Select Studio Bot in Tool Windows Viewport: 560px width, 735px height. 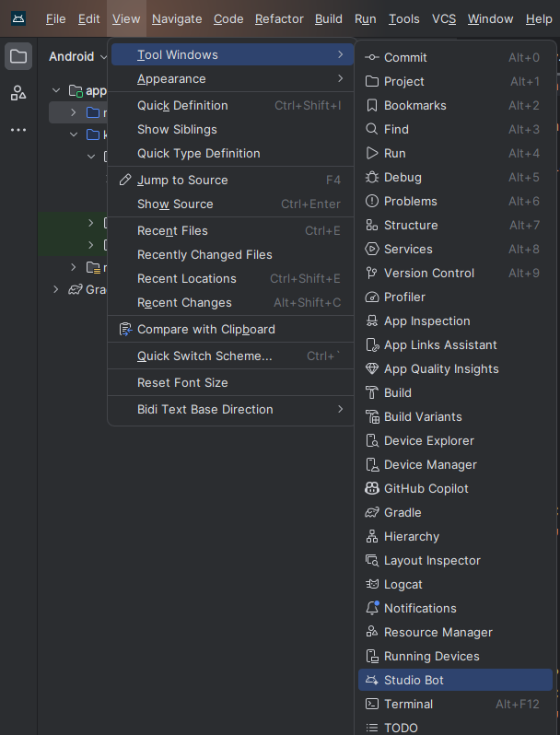tap(455, 680)
